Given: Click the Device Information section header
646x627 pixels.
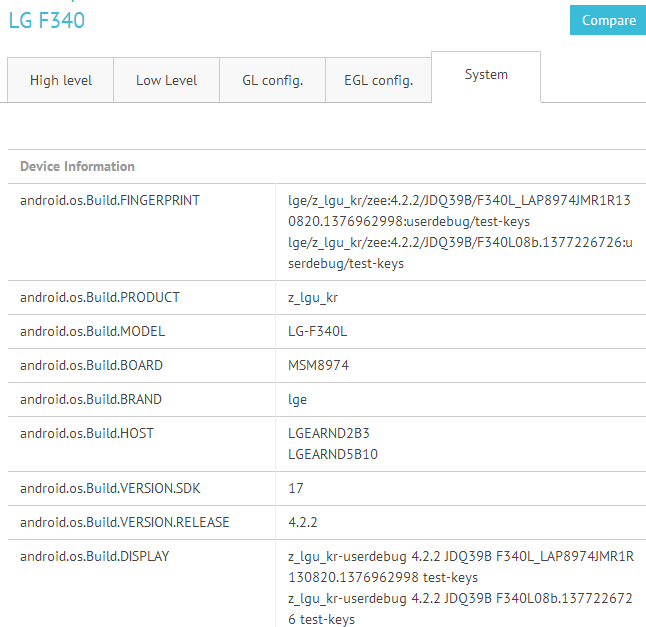Looking at the screenshot, I should 77,166.
